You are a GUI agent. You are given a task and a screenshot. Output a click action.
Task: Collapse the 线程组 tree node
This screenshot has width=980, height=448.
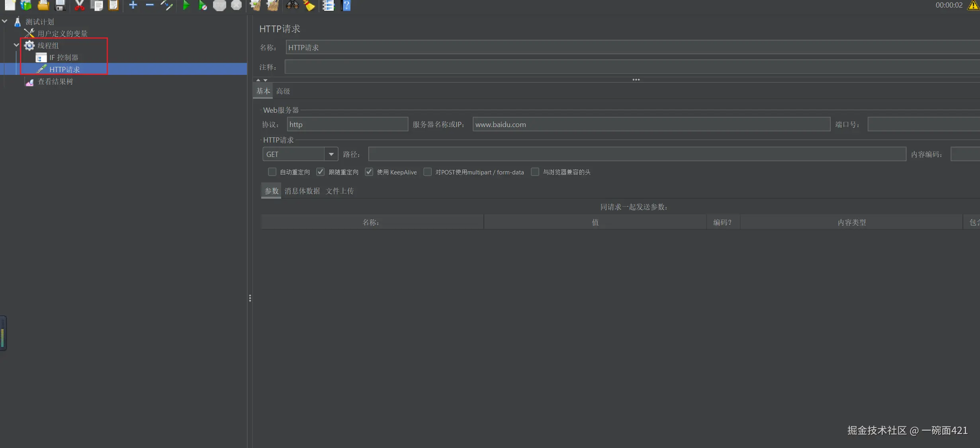click(16, 45)
